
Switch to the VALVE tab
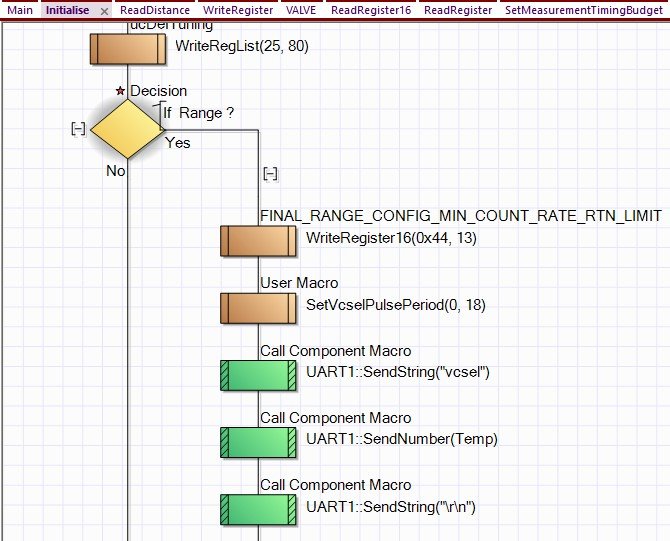point(301,10)
